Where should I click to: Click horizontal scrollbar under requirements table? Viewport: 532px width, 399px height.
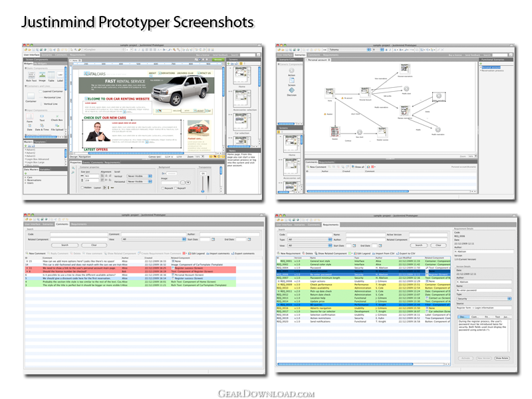[344, 364]
